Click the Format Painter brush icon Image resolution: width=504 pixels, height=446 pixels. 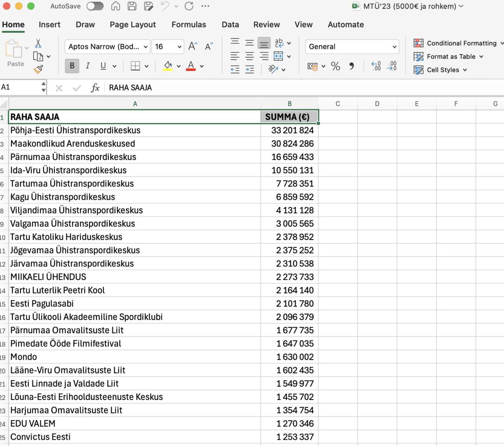38,70
